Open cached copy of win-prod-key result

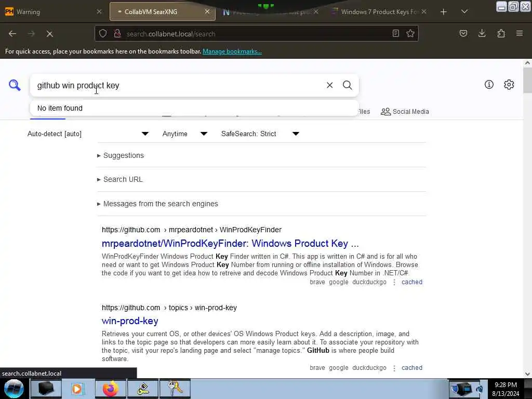tap(412, 368)
